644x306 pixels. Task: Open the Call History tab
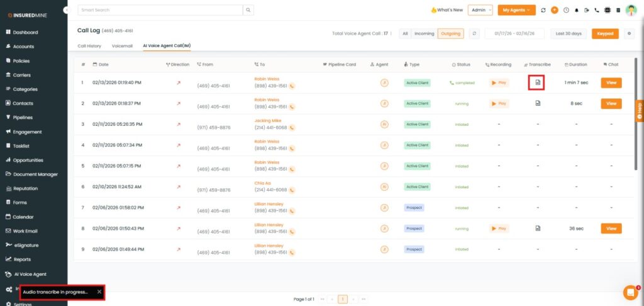click(89, 46)
